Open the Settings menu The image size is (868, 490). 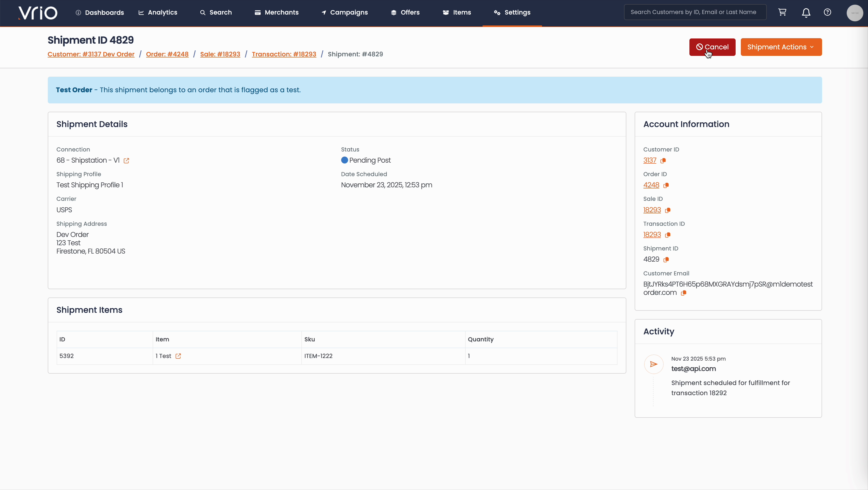pyautogui.click(x=512, y=12)
